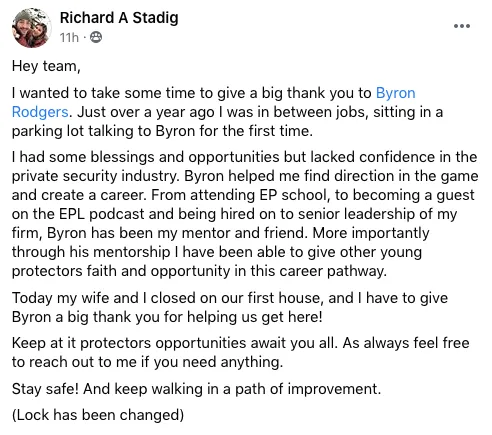Click the line mentioning the EPL podcast

[234, 214]
